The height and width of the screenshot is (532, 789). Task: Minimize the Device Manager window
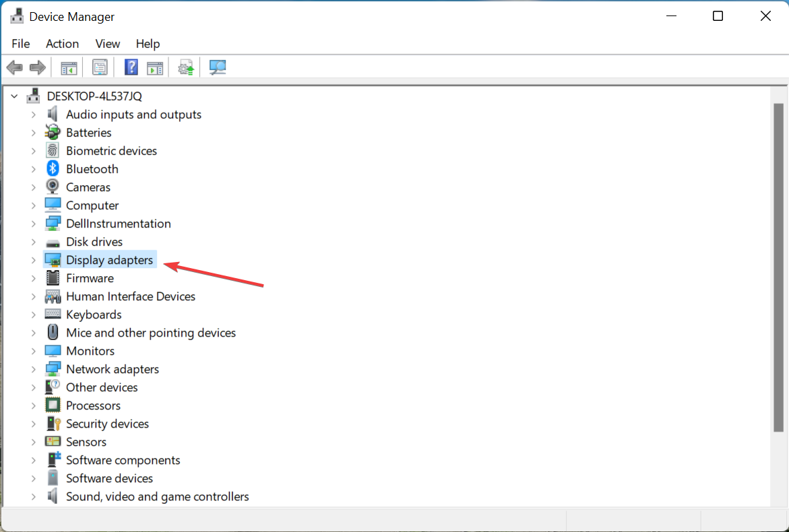coord(671,16)
